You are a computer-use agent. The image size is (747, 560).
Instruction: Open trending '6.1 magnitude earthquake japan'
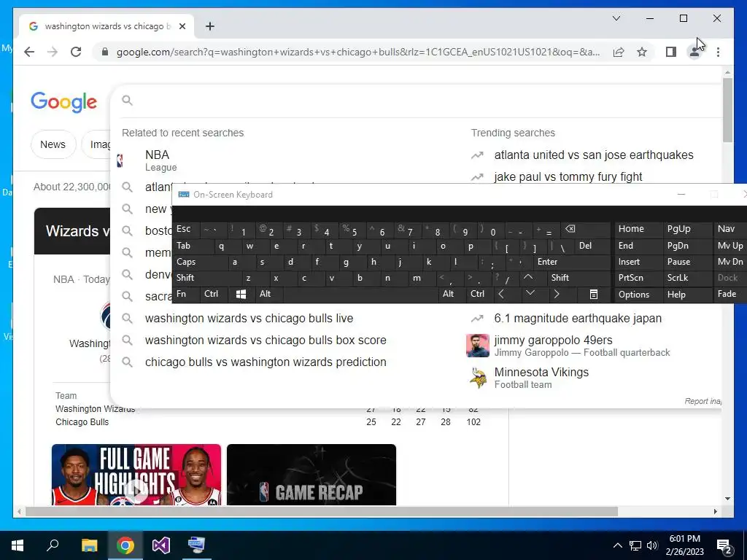pyautogui.click(x=578, y=318)
